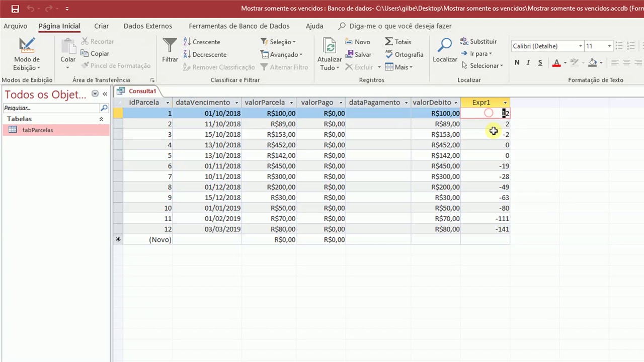
Task: Open the Expr1 column filter arrow
Action: coord(505,103)
